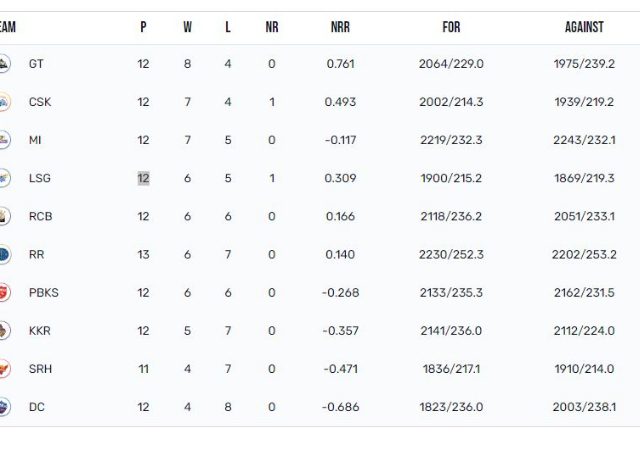Screen dimensions: 640x450
Task: Select the FOR column header
Action: point(451,27)
